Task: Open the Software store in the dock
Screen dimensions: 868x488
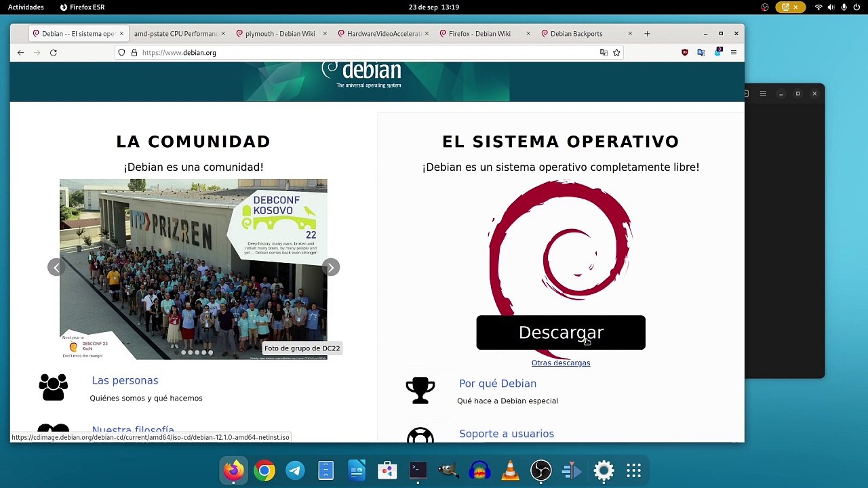Action: click(387, 470)
